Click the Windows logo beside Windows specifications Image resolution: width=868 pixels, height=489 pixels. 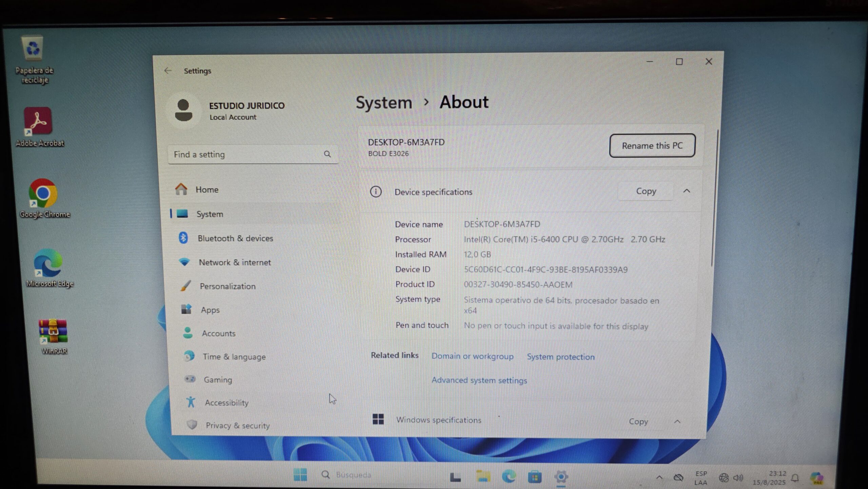[x=378, y=419]
